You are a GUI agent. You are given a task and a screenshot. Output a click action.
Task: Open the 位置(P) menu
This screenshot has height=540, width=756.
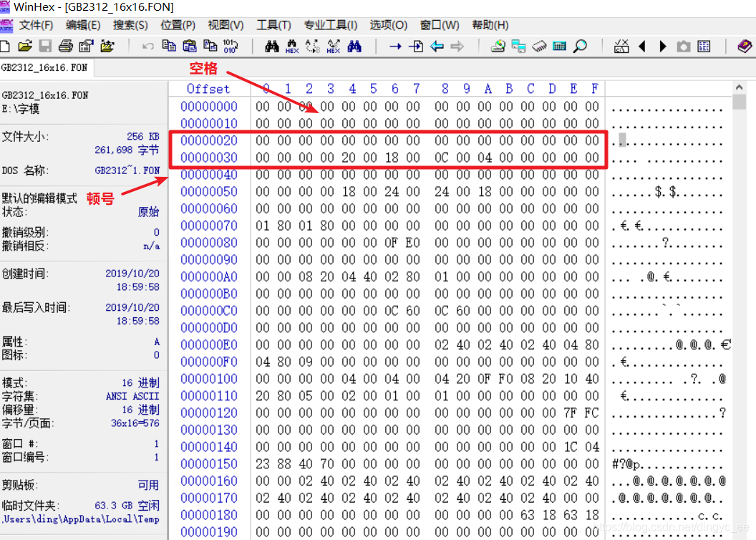click(x=178, y=25)
